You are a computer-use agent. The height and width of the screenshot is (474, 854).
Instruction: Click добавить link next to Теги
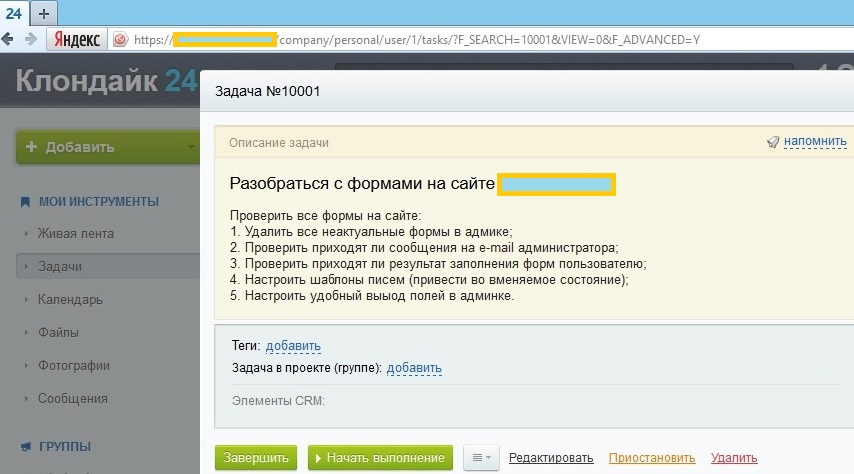293,346
